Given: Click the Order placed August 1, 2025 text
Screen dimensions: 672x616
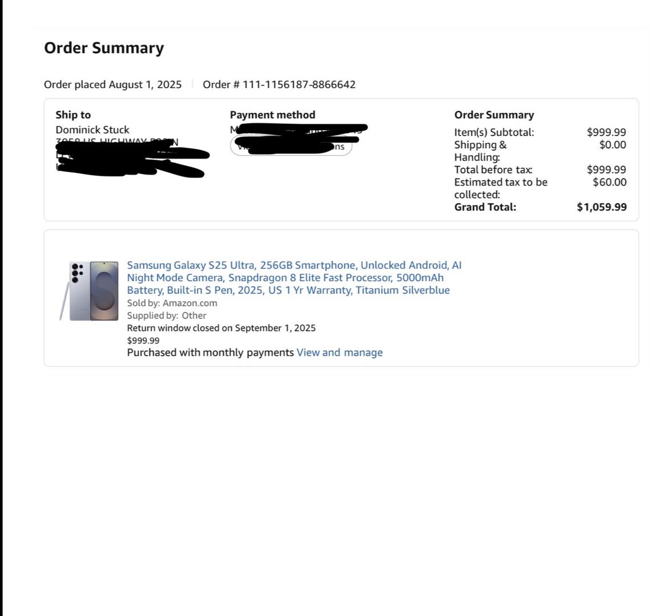Looking at the screenshot, I should [113, 84].
